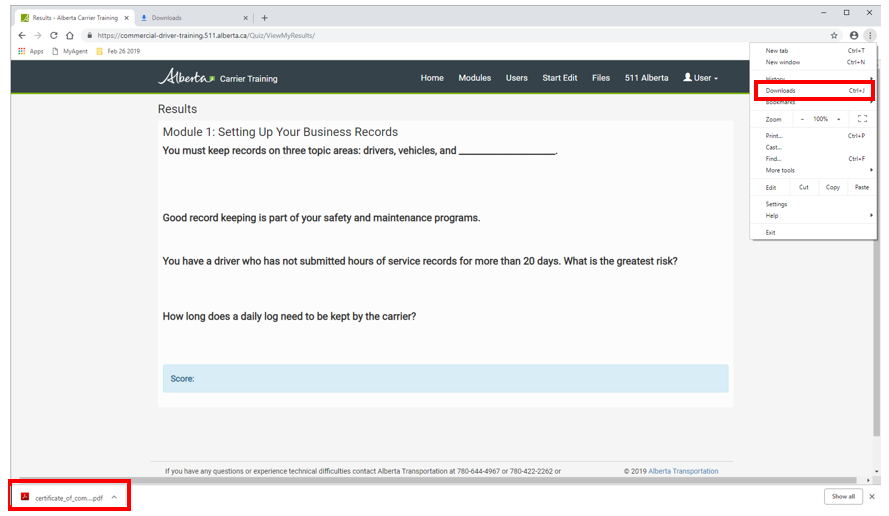Click Cut in the Edit row
Screen dimensions: 889x516
point(804,187)
